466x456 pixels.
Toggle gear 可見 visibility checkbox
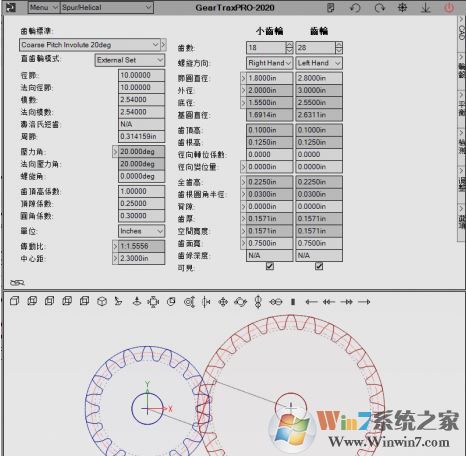click(x=319, y=266)
